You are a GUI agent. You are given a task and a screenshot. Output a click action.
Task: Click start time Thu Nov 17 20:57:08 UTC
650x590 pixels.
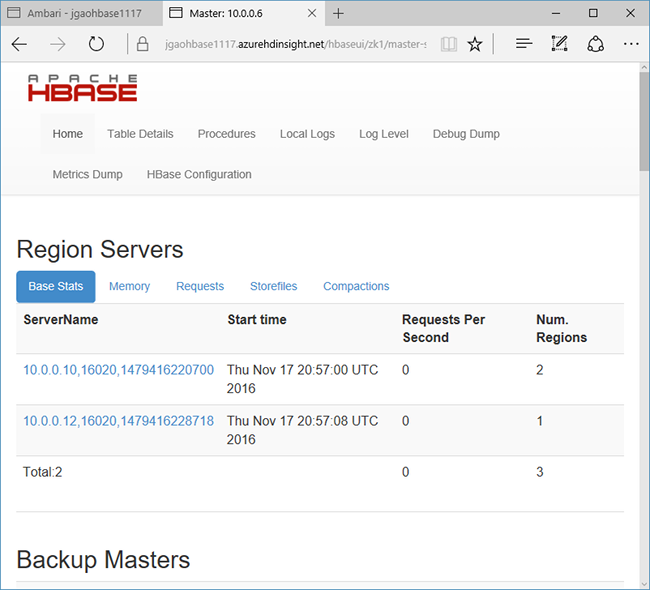tap(302, 430)
